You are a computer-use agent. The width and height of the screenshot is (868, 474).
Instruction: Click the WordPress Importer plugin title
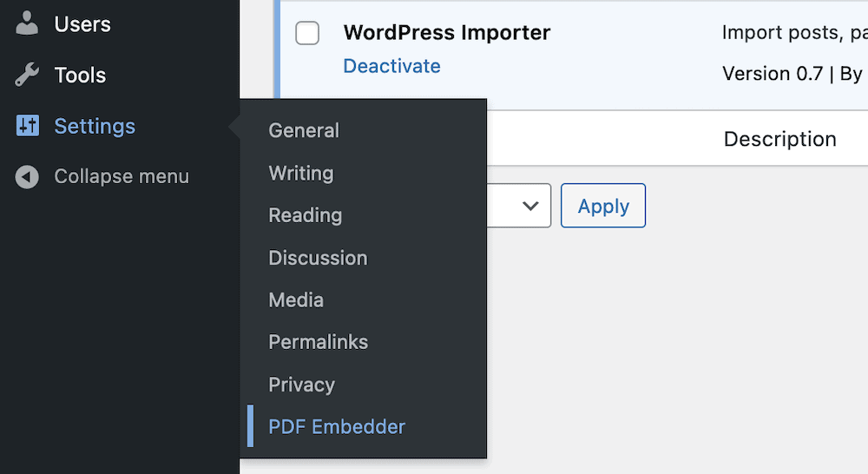[446, 33]
